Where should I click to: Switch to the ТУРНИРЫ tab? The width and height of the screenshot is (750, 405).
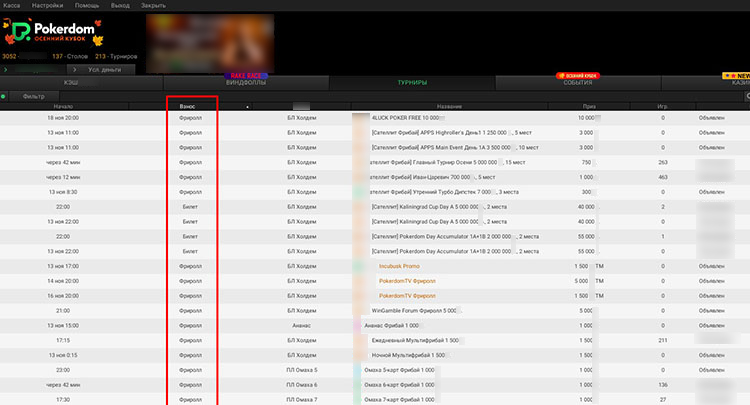[x=412, y=83]
